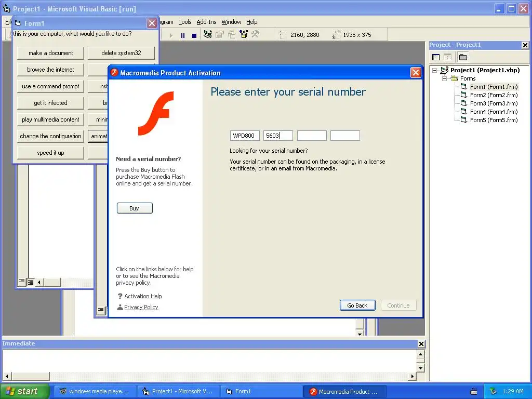The image size is (532, 399).
Task: Switch to windows media player taskbar item
Action: coord(95,392)
